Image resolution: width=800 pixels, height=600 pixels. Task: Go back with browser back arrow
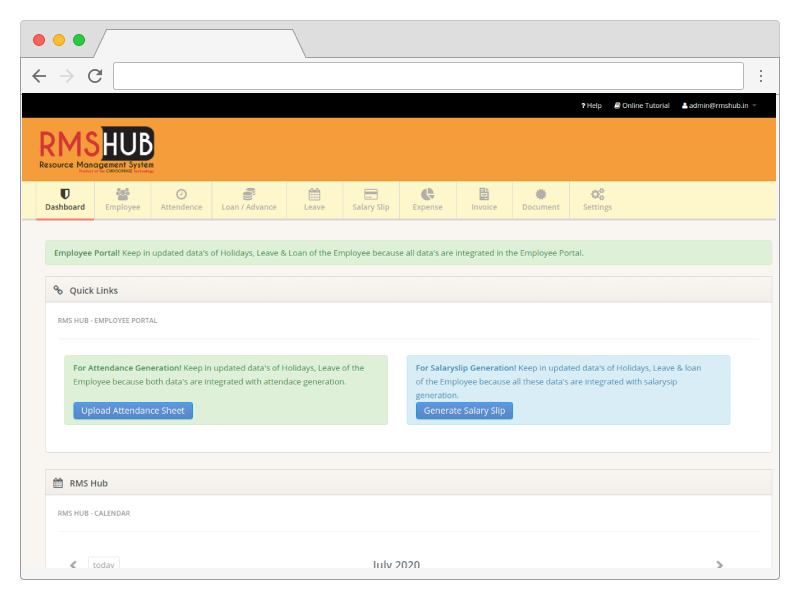click(x=39, y=76)
